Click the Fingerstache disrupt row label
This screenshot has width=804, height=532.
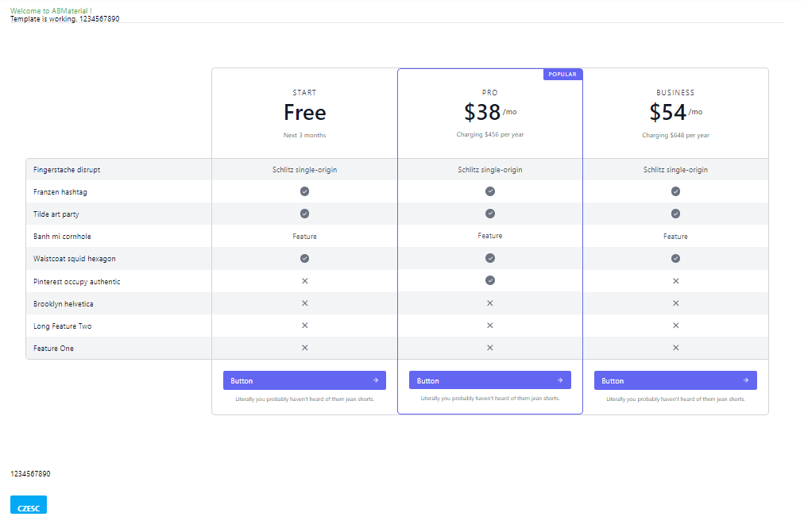point(67,170)
